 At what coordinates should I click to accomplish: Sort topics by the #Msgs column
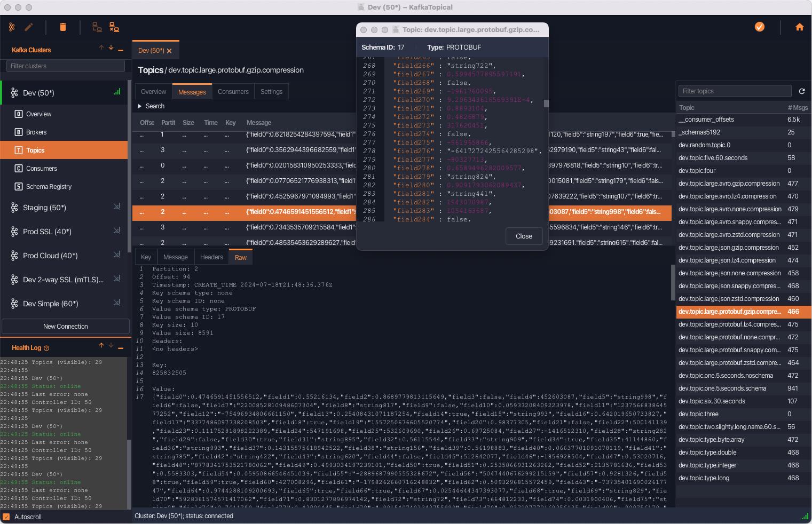798,108
